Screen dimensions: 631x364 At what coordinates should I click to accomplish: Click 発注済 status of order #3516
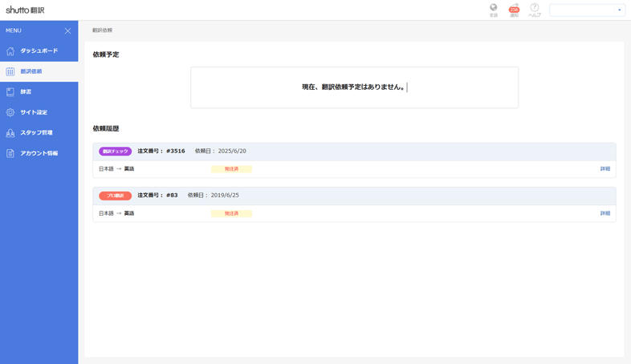pos(231,169)
